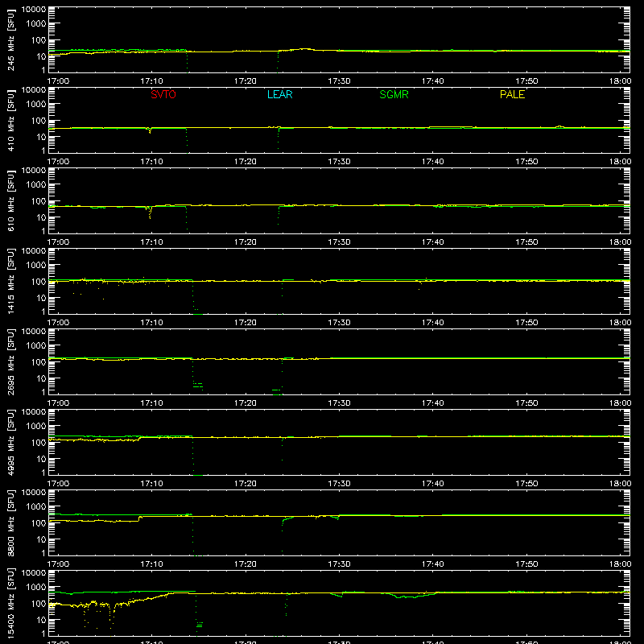Click the yellow PALE station label
The width and height of the screenshot is (644, 644).
[512, 94]
